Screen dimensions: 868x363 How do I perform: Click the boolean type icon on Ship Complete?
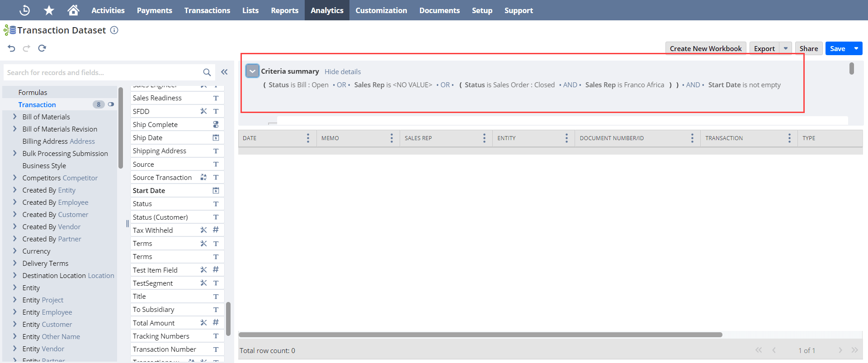point(216,124)
